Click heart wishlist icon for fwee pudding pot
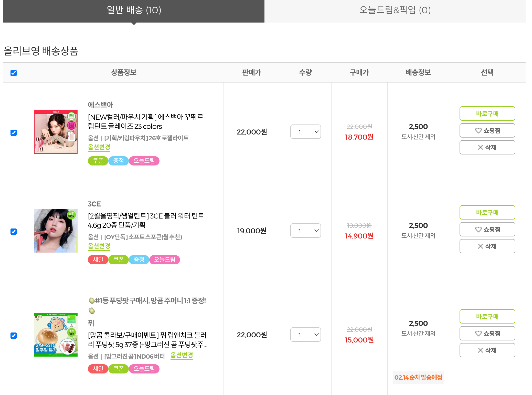This screenshot has width=532, height=395. tap(478, 334)
